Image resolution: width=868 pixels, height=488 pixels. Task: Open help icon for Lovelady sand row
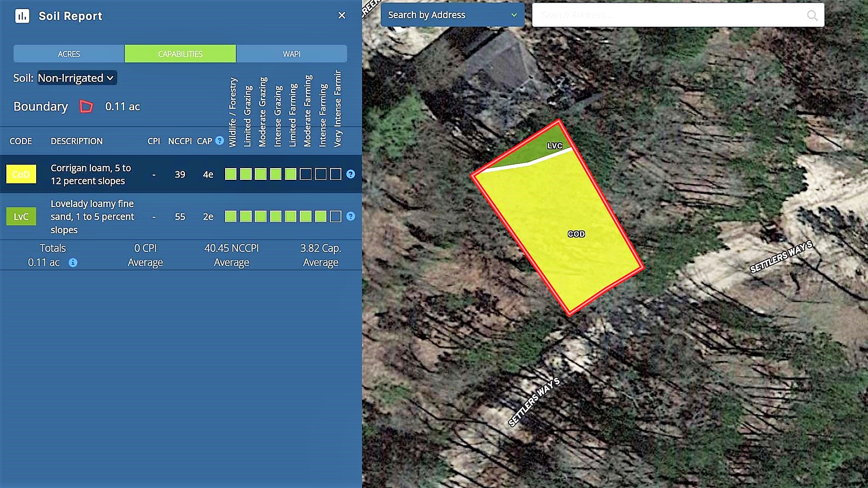350,216
